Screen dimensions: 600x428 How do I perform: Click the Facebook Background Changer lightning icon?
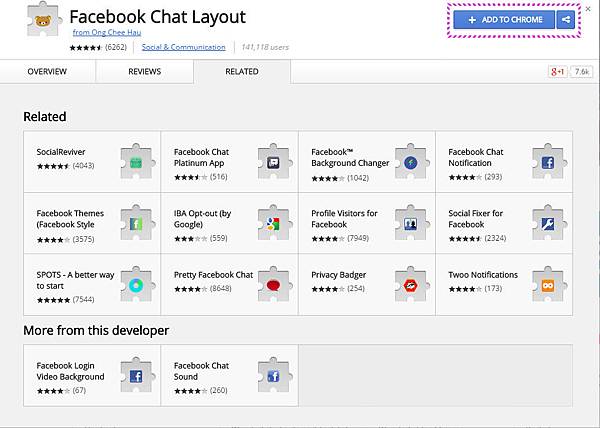click(412, 161)
